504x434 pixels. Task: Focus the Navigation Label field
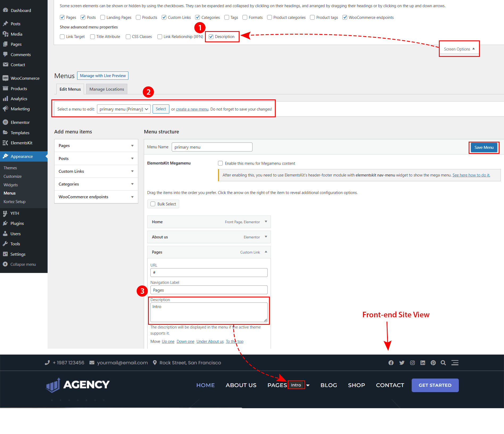click(209, 290)
